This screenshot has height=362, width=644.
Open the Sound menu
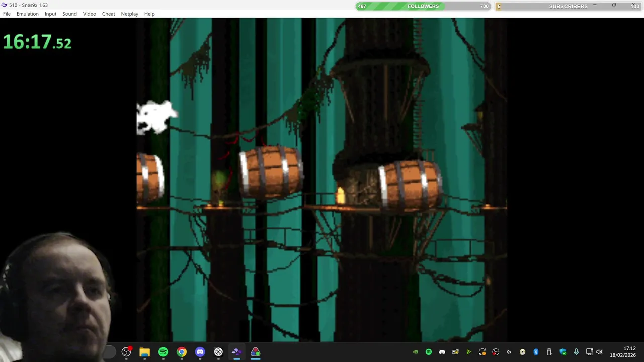(69, 14)
